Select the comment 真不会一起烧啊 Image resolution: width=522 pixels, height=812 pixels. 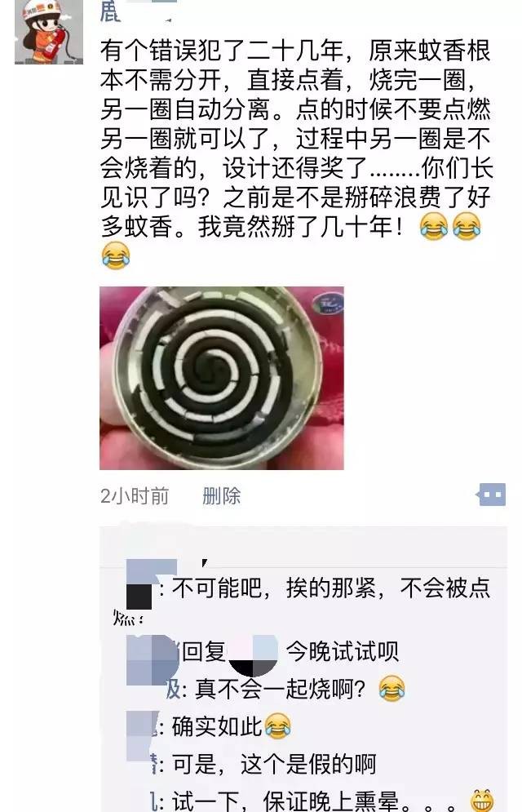tap(280, 689)
